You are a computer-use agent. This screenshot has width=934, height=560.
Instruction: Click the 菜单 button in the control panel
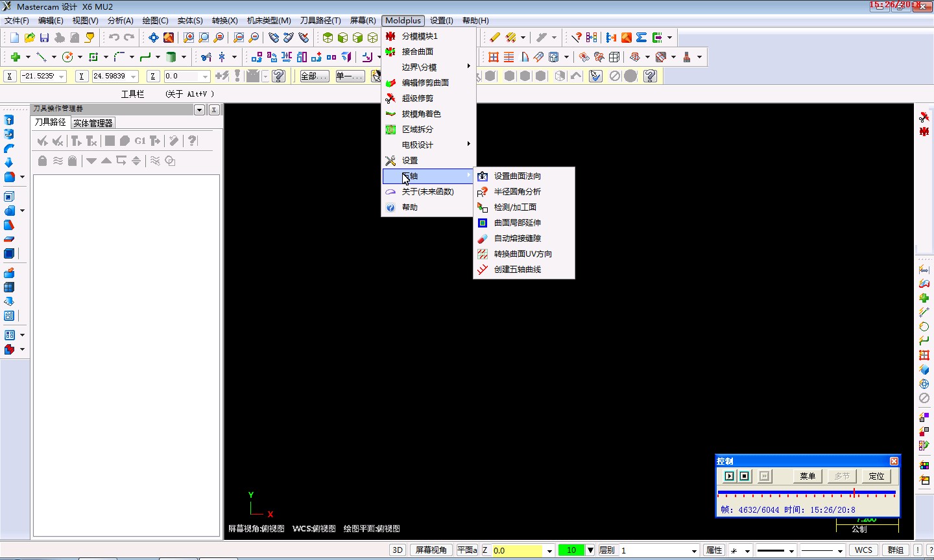(808, 476)
